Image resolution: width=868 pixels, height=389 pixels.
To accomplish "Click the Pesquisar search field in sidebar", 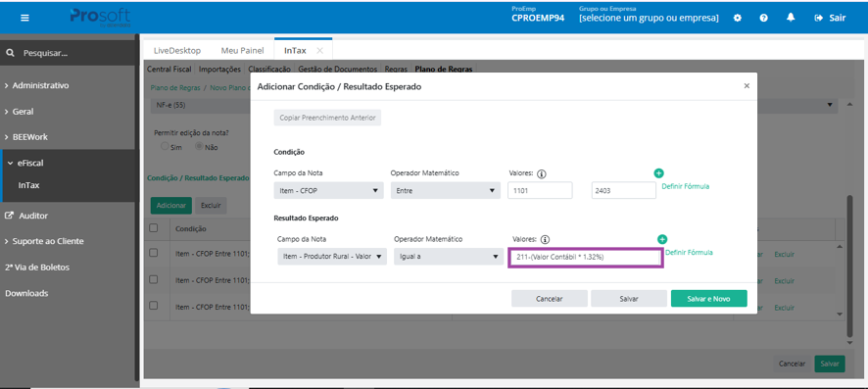I will [x=67, y=54].
